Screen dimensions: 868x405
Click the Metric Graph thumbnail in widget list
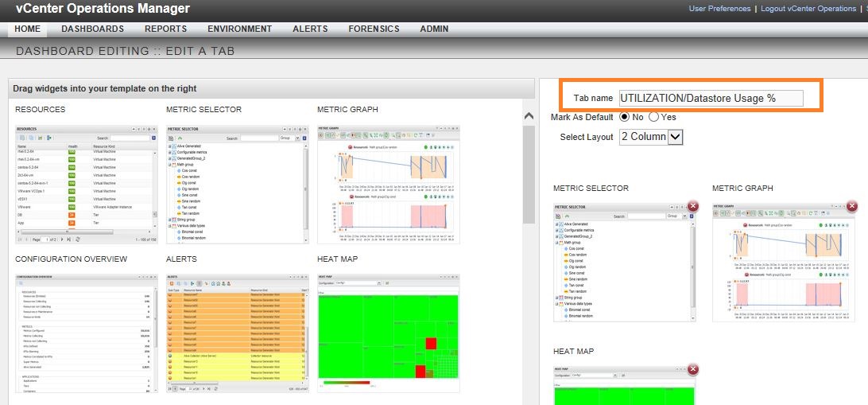(x=388, y=183)
